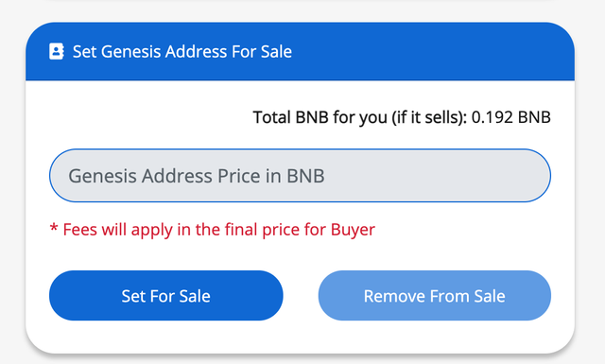Click the blue card header bar
The width and height of the screenshot is (605, 364).
(300, 51)
